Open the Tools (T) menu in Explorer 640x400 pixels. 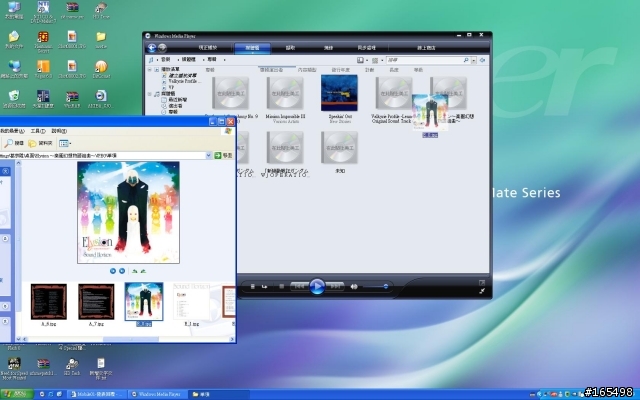pos(38,131)
